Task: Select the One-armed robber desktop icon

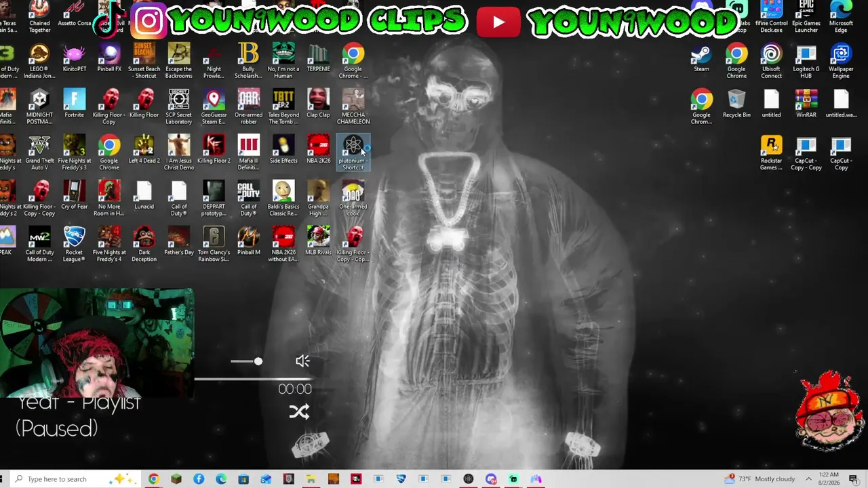Action: pyautogui.click(x=249, y=107)
